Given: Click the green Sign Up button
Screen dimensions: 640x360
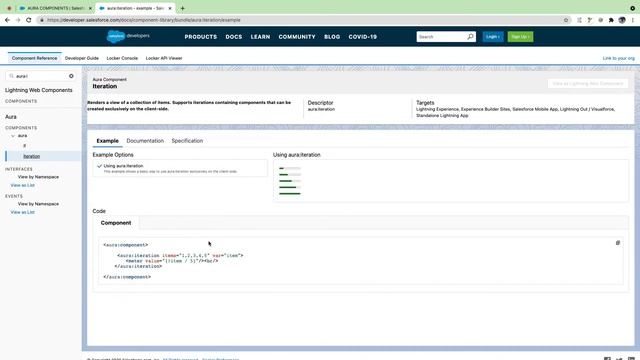Looking at the screenshot, I should 520,37.
